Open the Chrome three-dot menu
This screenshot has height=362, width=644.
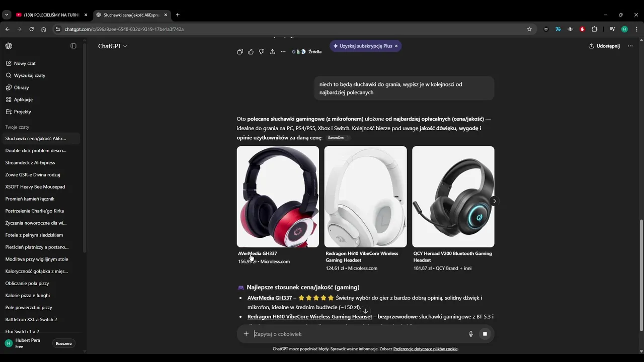pyautogui.click(x=637, y=29)
